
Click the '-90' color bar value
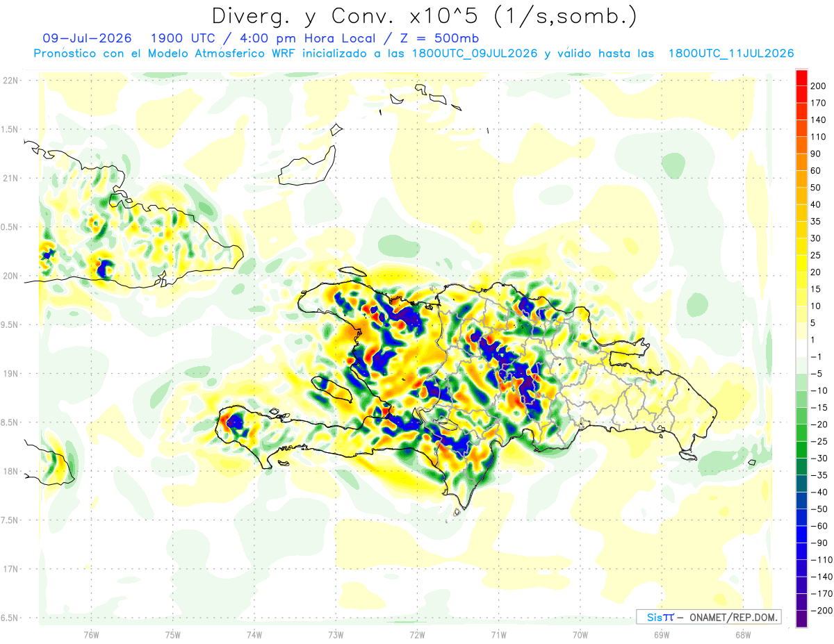[819, 543]
